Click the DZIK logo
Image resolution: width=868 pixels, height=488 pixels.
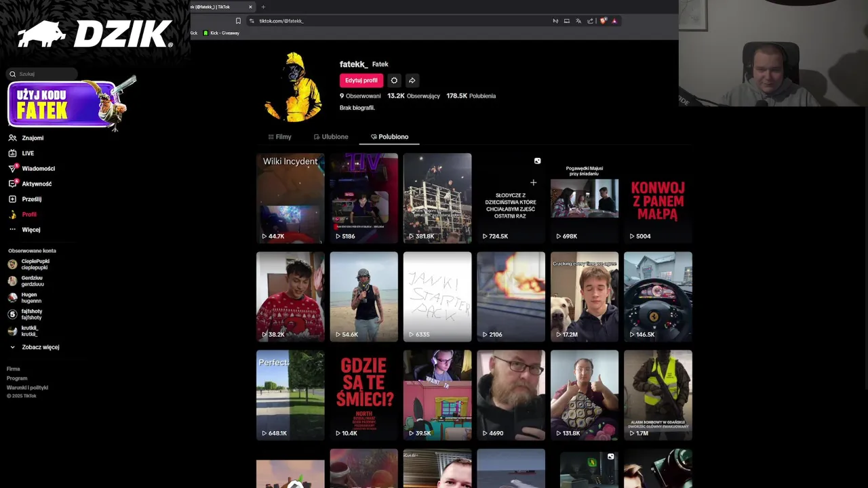(x=95, y=34)
